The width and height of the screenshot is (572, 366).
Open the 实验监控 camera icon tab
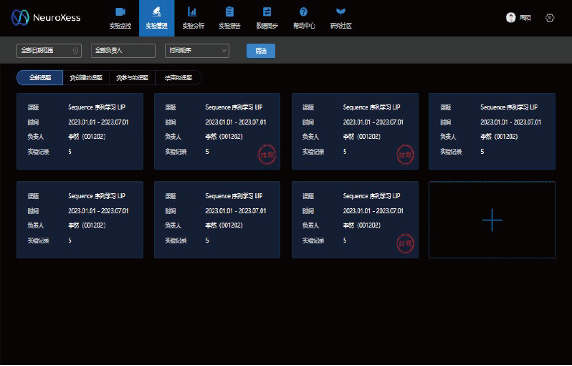120,18
